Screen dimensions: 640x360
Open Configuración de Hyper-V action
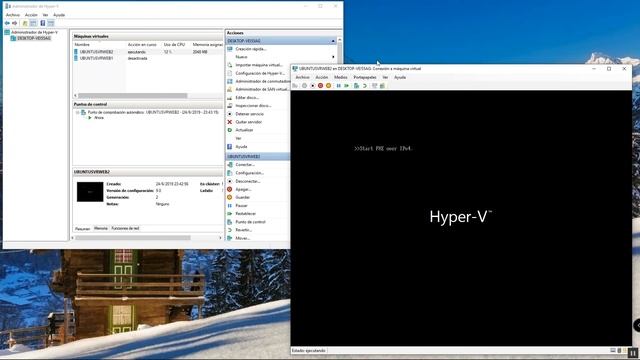260,73
